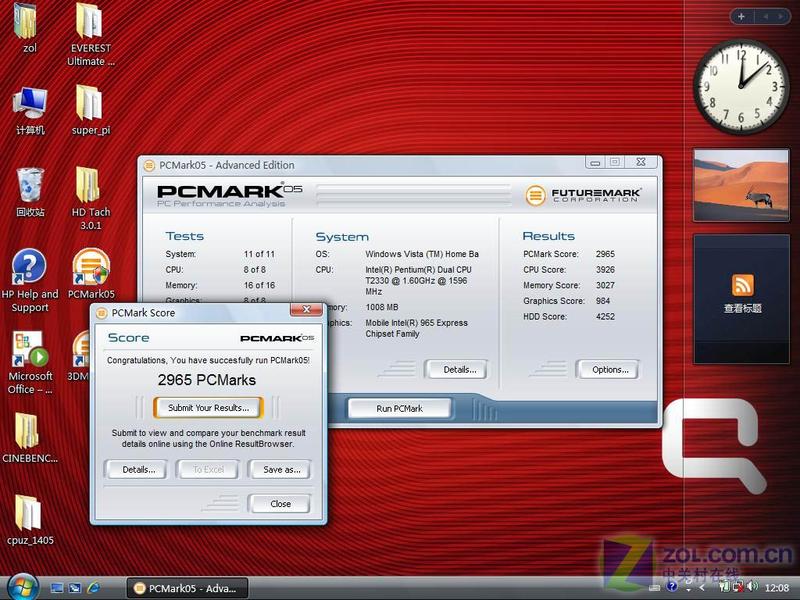The image size is (800, 600).
Task: Click the PCMark Score value 2965
Action: pyautogui.click(x=605, y=254)
